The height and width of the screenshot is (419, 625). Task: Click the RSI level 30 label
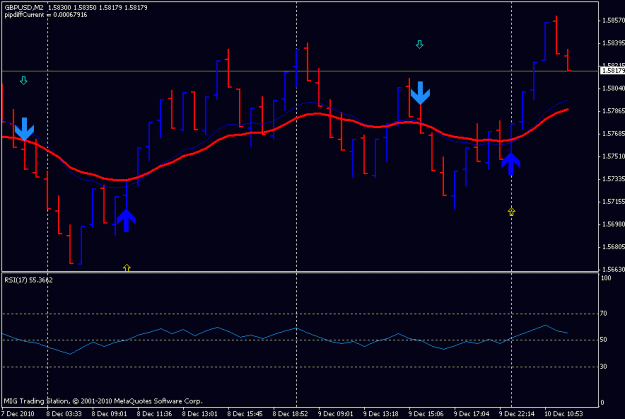(x=604, y=367)
